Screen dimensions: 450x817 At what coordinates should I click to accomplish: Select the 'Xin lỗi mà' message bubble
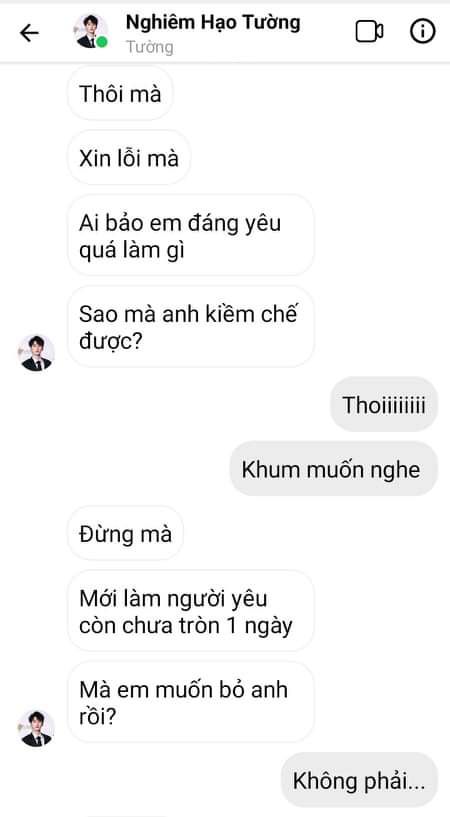pyautogui.click(x=129, y=158)
